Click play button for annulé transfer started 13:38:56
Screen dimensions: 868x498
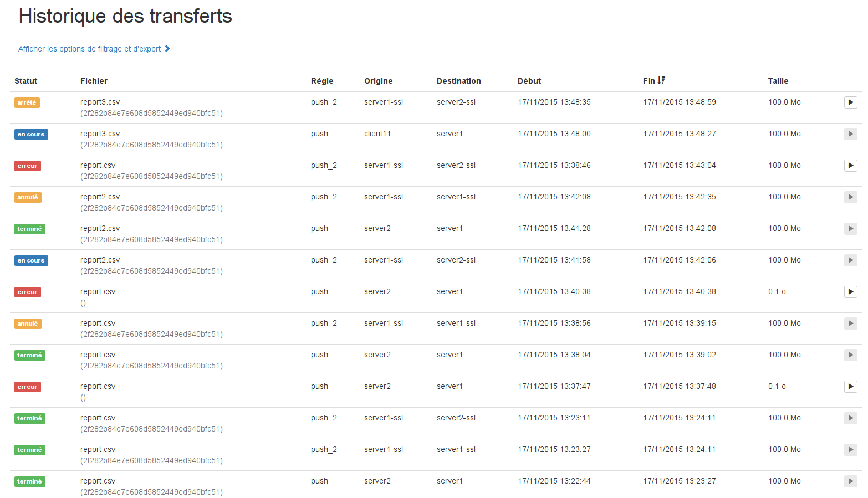coord(850,324)
